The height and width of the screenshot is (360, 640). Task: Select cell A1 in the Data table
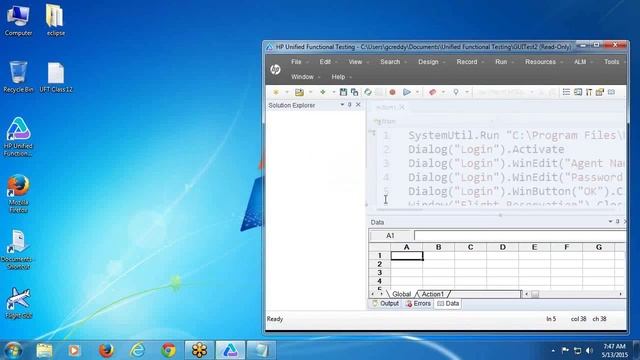407,256
